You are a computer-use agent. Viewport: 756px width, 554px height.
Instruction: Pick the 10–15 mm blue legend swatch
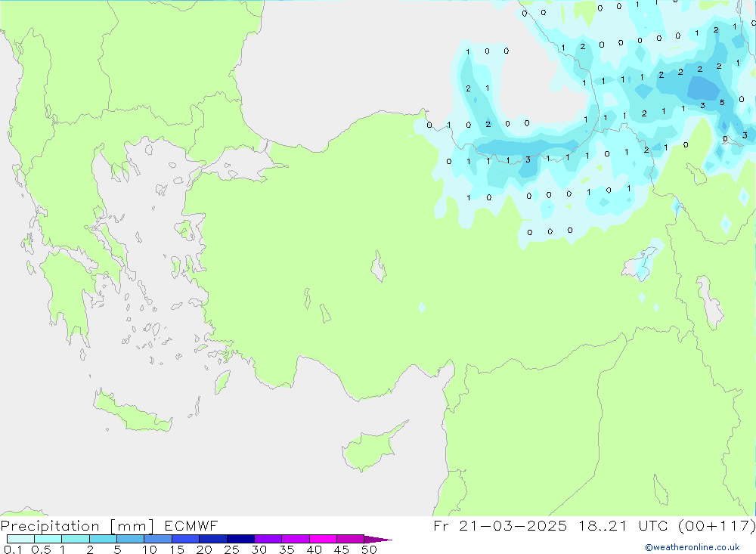[x=158, y=539]
